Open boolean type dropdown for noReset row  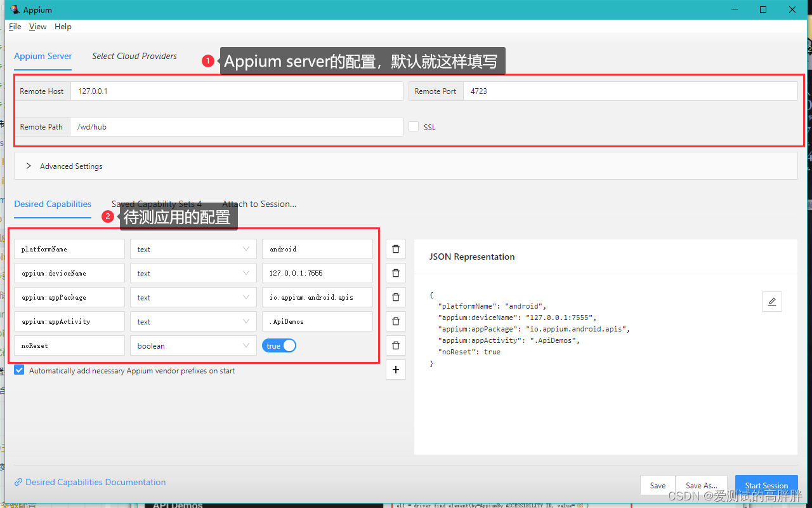[x=193, y=345]
